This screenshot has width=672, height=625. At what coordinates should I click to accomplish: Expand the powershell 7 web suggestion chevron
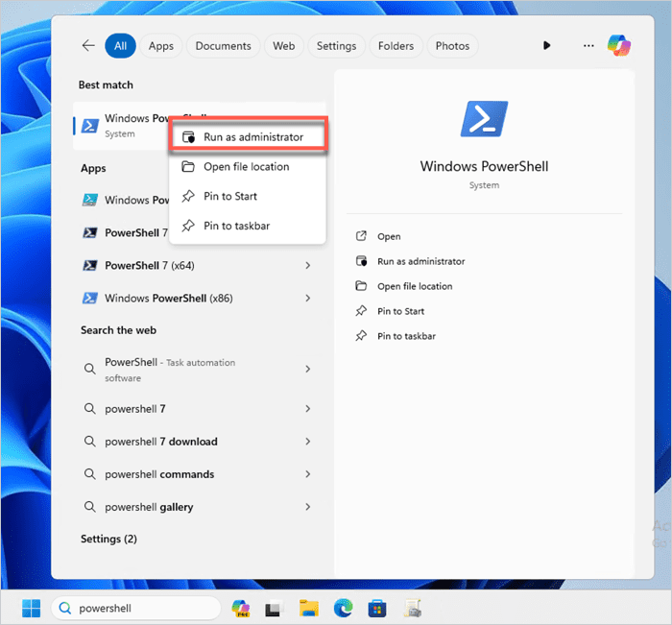pyautogui.click(x=308, y=409)
